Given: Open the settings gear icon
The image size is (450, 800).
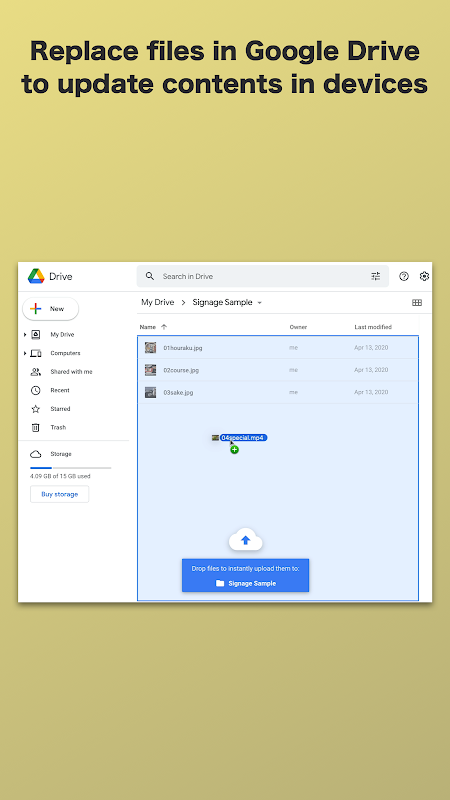Looking at the screenshot, I should [x=424, y=276].
